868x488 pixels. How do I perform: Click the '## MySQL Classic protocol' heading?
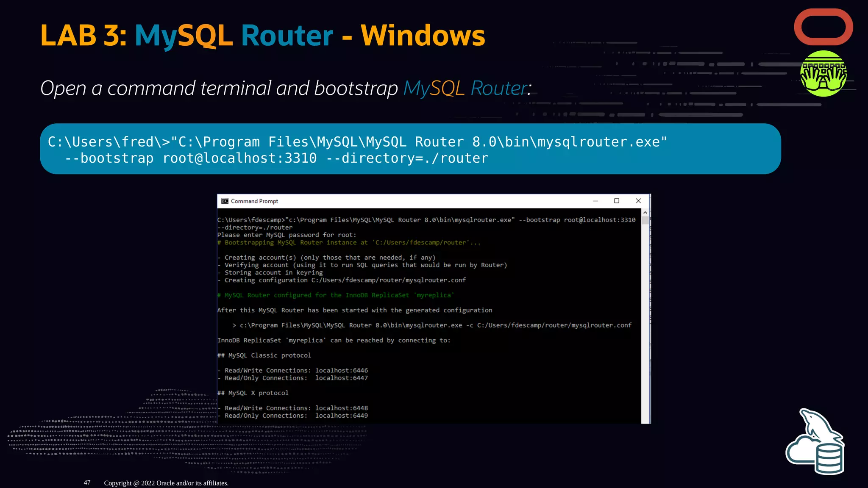click(x=264, y=355)
